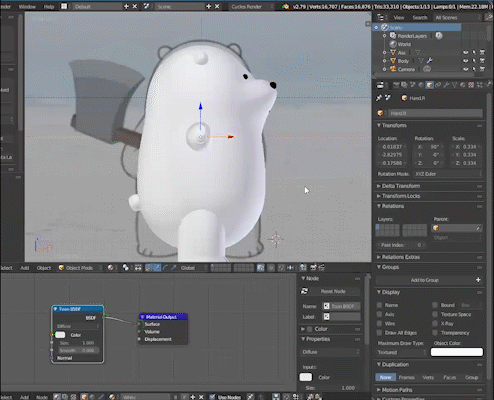Toggle renderability of the Body object
The height and width of the screenshot is (400, 494).
point(482,61)
